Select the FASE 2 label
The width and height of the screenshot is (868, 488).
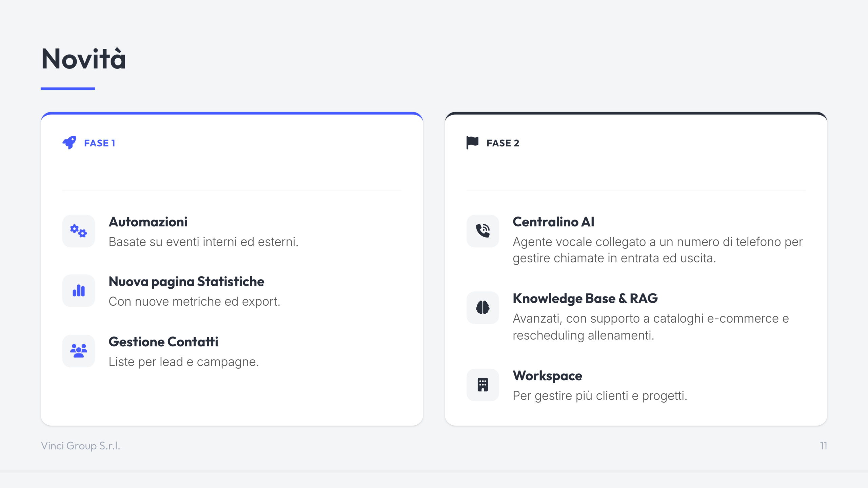pyautogui.click(x=502, y=143)
